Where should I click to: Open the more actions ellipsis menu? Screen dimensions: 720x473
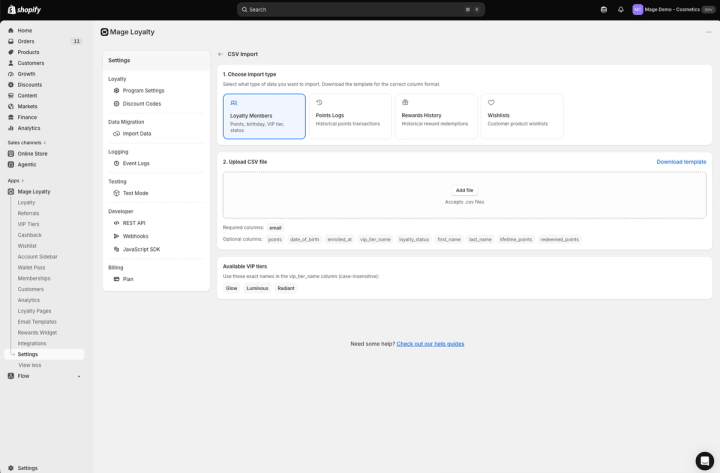click(x=709, y=32)
